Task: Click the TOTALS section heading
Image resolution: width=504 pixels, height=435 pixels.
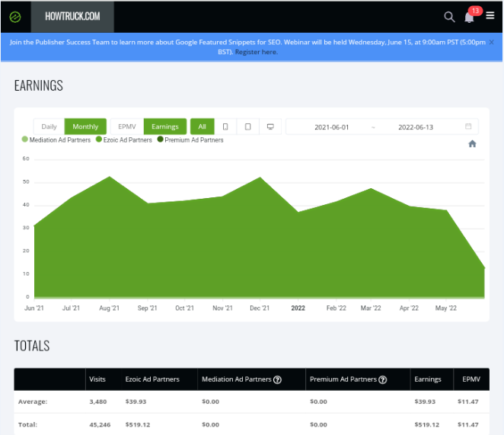Action: point(32,346)
